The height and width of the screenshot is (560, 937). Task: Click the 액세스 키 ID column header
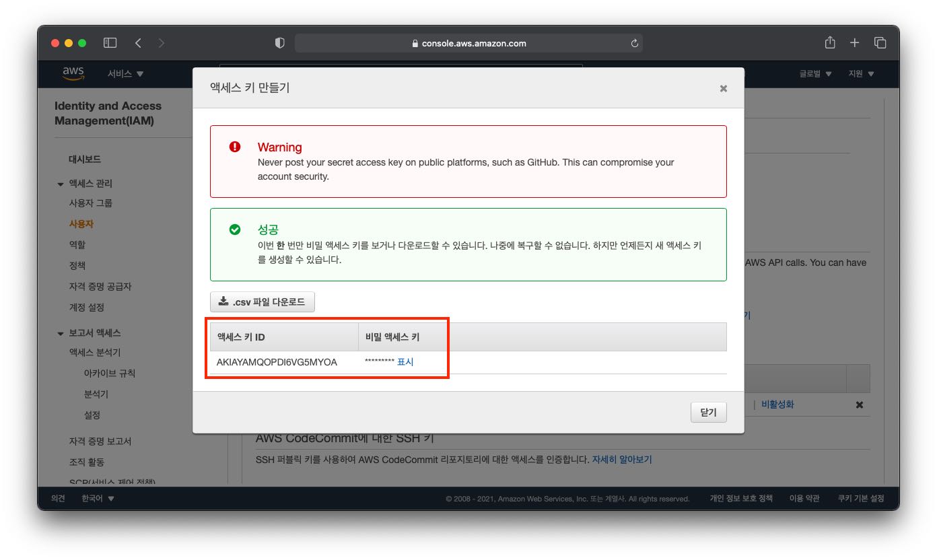(284, 337)
